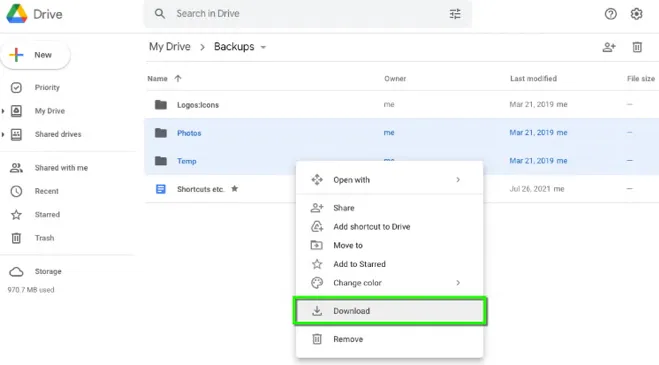
Task: Choose Open with from context menu
Action: [390, 180]
